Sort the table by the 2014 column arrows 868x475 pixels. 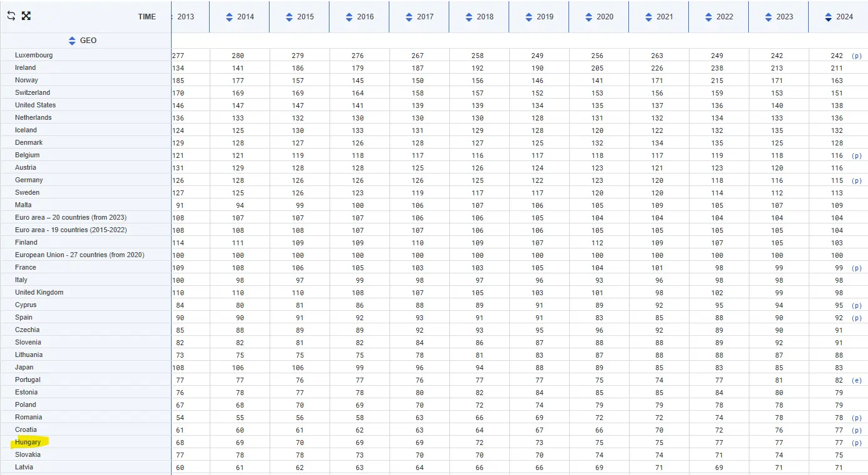[229, 17]
